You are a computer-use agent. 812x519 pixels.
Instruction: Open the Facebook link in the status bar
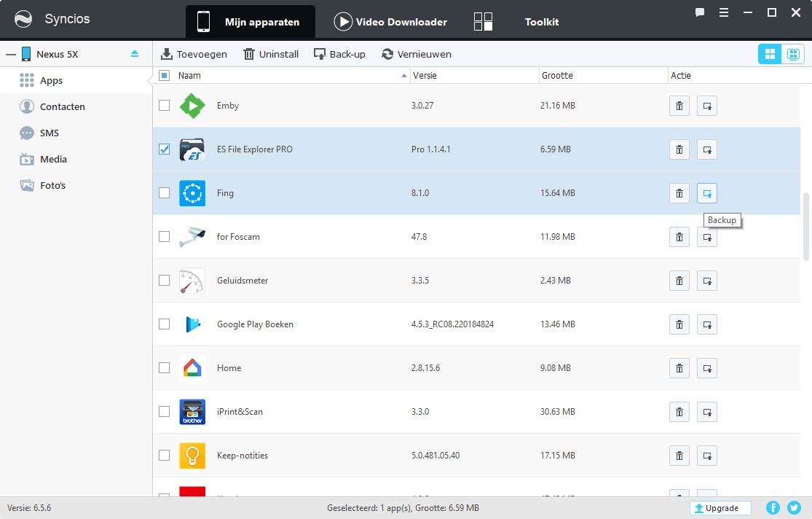pos(773,507)
